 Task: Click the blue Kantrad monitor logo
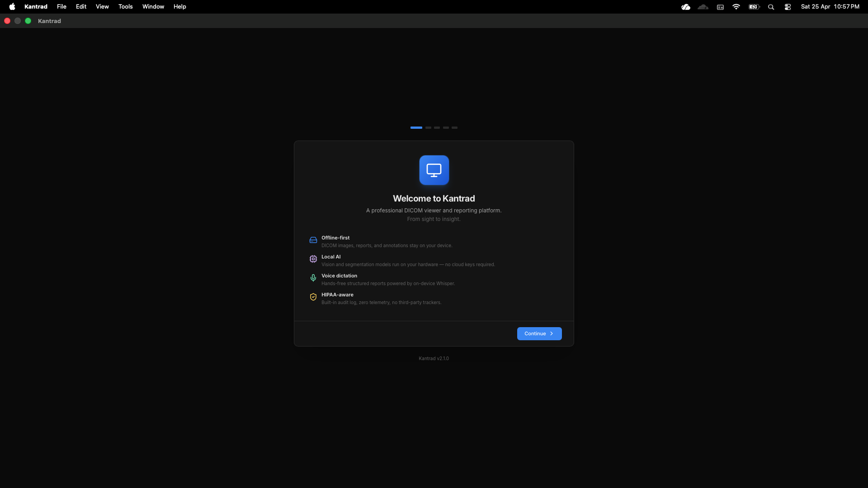click(434, 170)
